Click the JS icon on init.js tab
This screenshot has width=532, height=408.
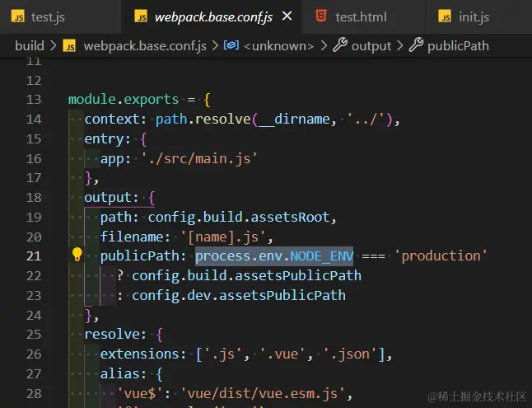445,16
